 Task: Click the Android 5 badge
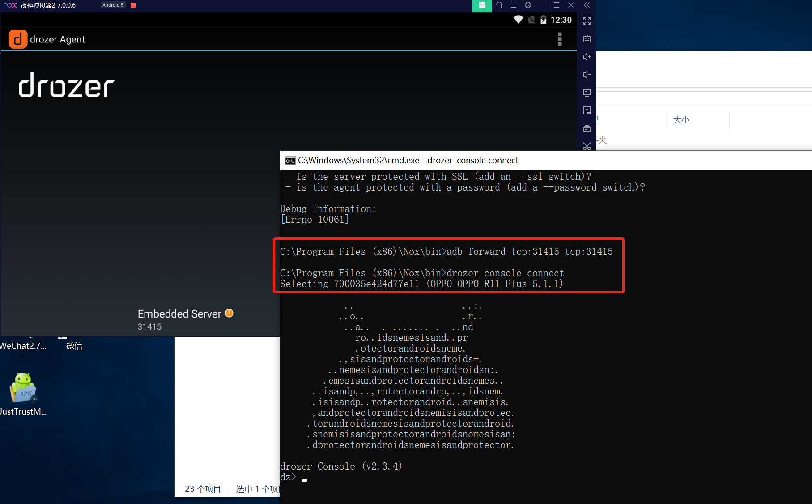click(x=113, y=5)
